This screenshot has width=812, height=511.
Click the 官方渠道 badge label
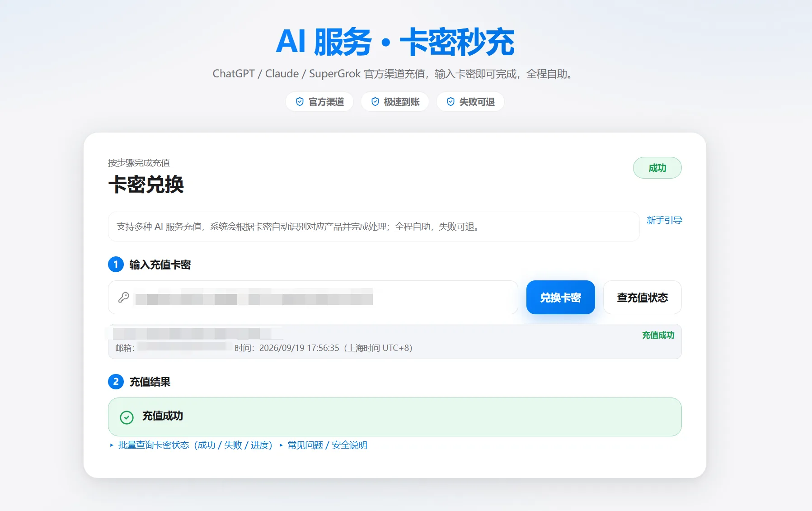[326, 102]
